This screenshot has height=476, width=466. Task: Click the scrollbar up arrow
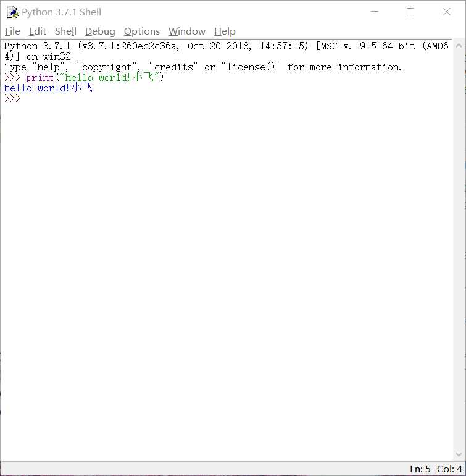pos(459,46)
